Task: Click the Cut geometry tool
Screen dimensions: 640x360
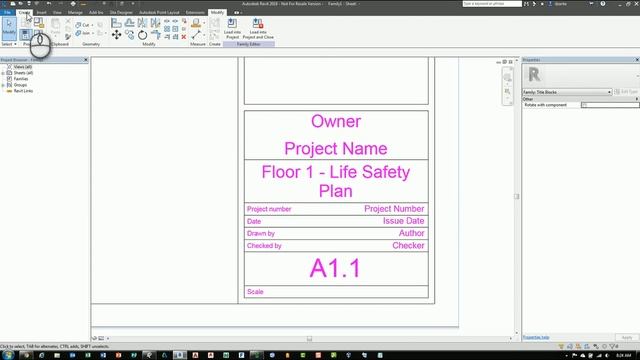Action: pos(82,25)
